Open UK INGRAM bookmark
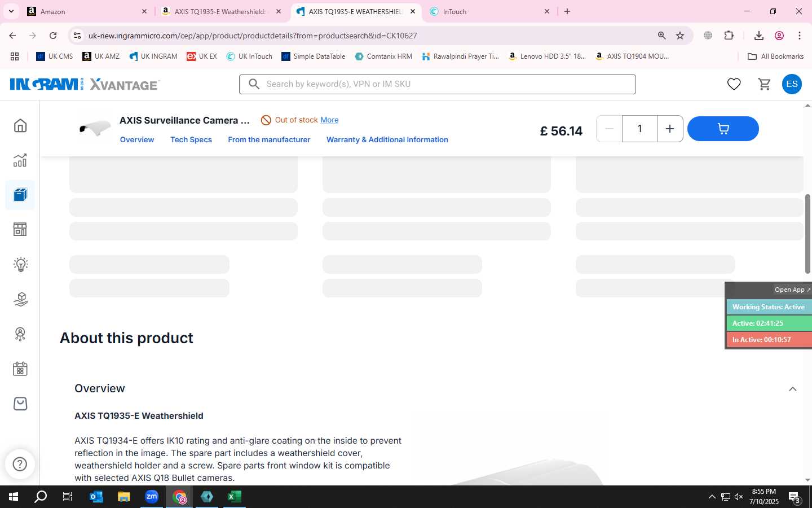Screen dimensions: 812x508 click(153, 56)
